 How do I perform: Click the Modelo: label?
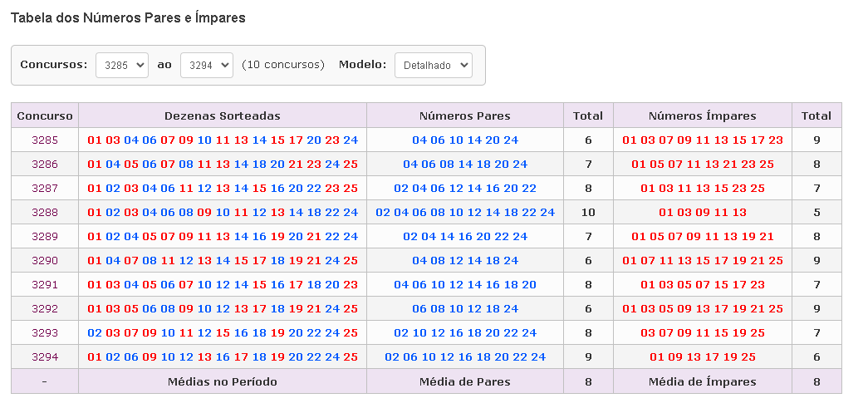coord(363,64)
